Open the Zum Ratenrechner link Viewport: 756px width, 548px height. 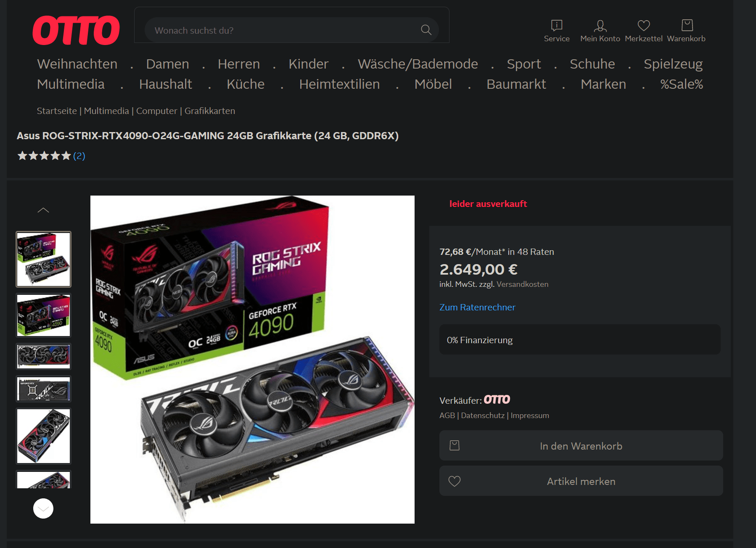(x=477, y=307)
